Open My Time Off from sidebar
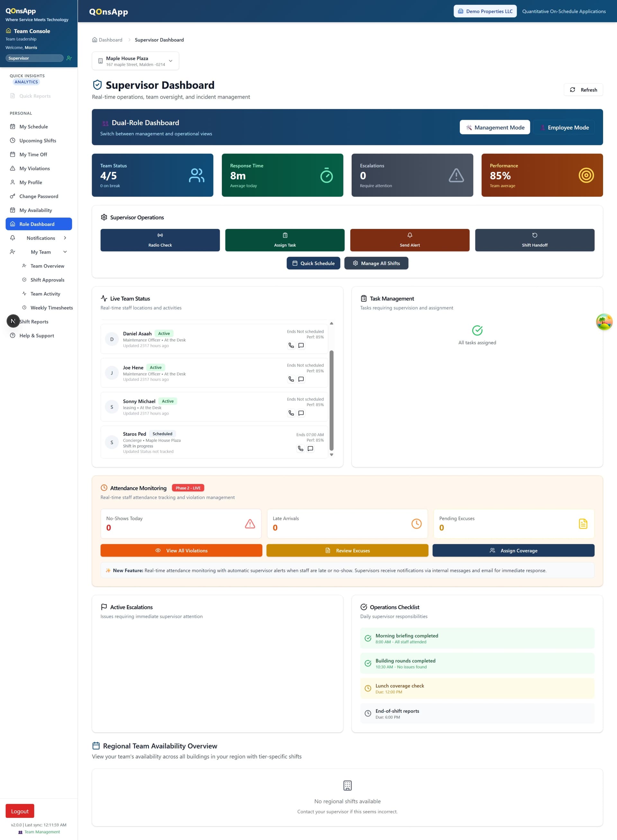 (x=33, y=154)
